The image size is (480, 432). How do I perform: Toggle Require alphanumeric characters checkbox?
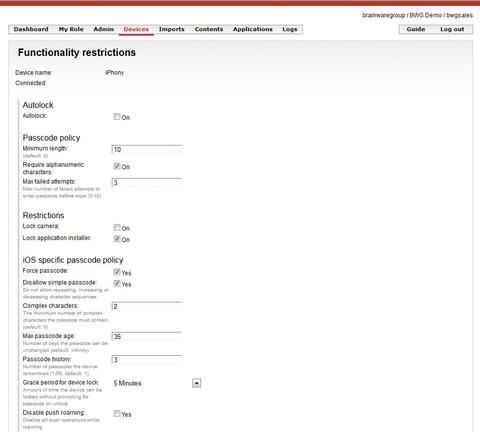click(117, 166)
